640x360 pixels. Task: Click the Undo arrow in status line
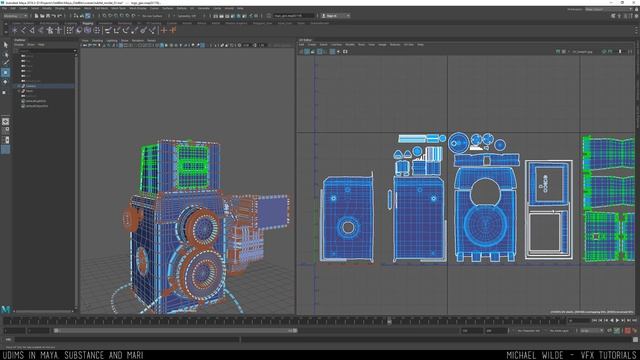click(x=53, y=16)
